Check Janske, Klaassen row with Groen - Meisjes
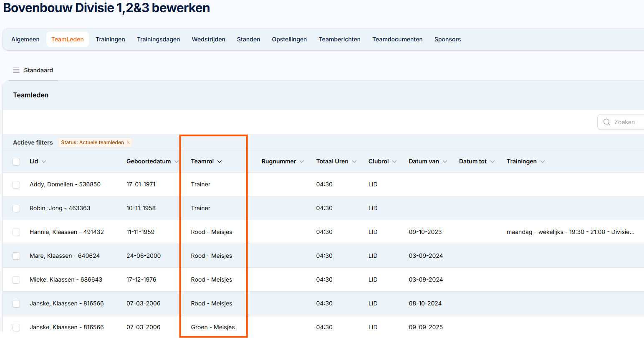644x338 pixels. 16,328
